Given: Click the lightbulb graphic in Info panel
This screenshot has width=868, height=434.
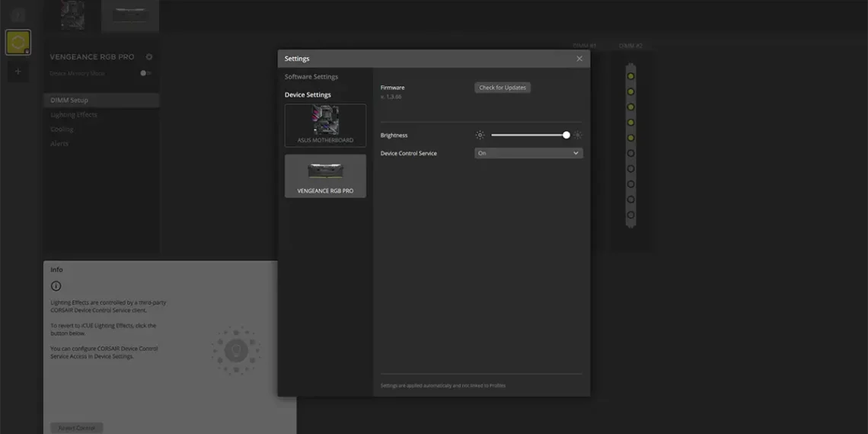Looking at the screenshot, I should 236,350.
